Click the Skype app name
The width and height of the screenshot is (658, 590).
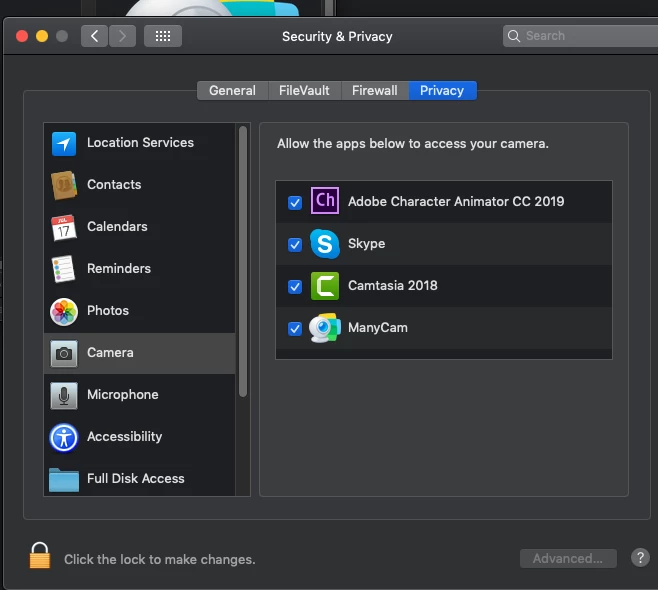(x=366, y=244)
